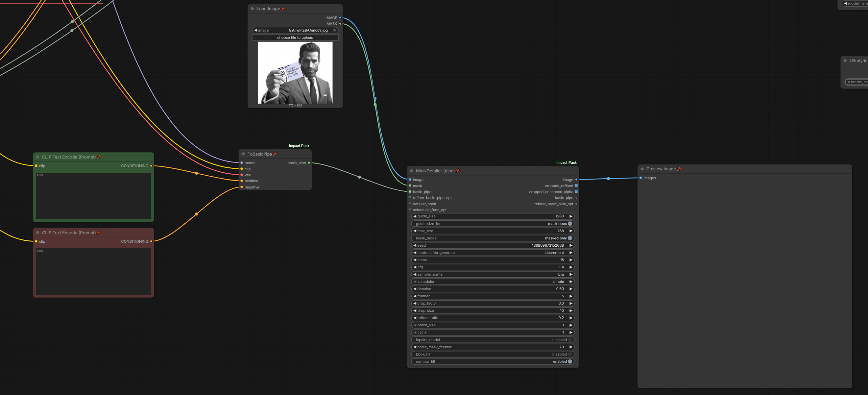Click the pin icon on MaskDetailer node
868x395 pixels.
pyautogui.click(x=458, y=171)
